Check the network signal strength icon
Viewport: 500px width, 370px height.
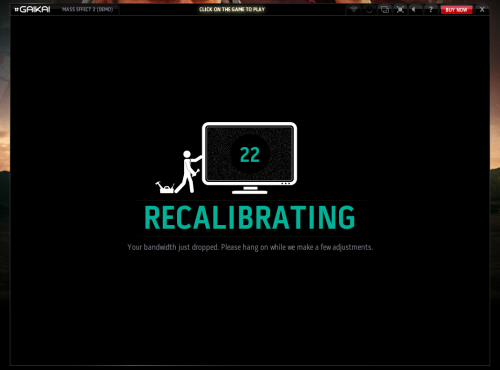(x=354, y=9)
